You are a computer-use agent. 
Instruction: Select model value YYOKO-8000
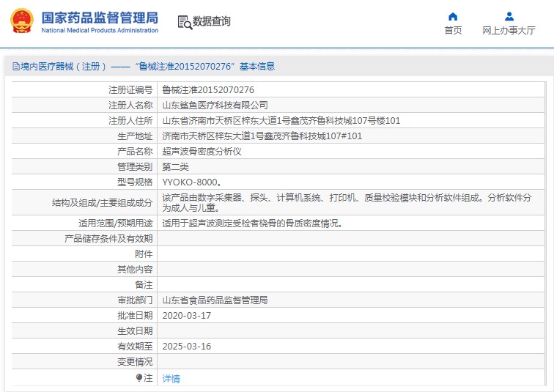pos(192,182)
